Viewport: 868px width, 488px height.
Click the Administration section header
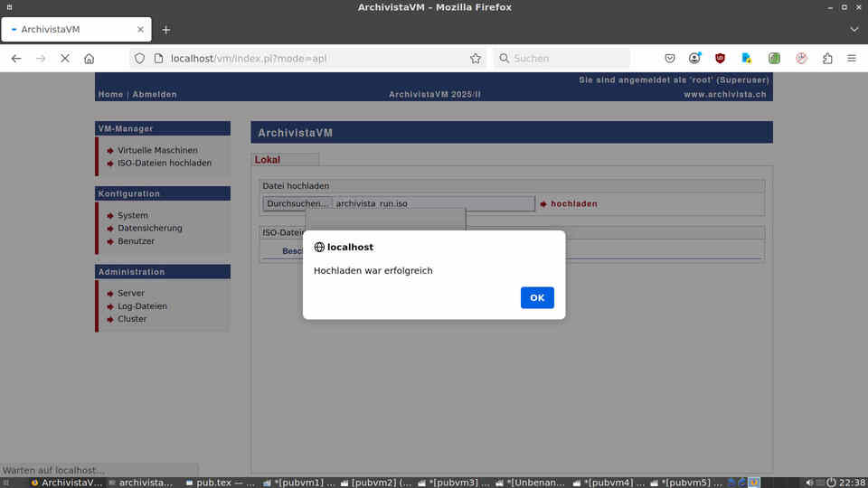click(x=163, y=272)
